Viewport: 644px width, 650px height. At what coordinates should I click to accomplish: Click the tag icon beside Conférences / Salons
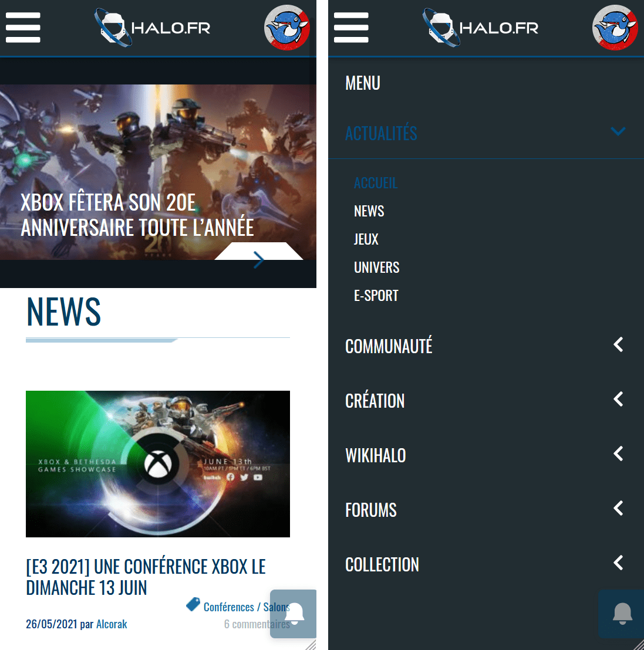pyautogui.click(x=193, y=604)
